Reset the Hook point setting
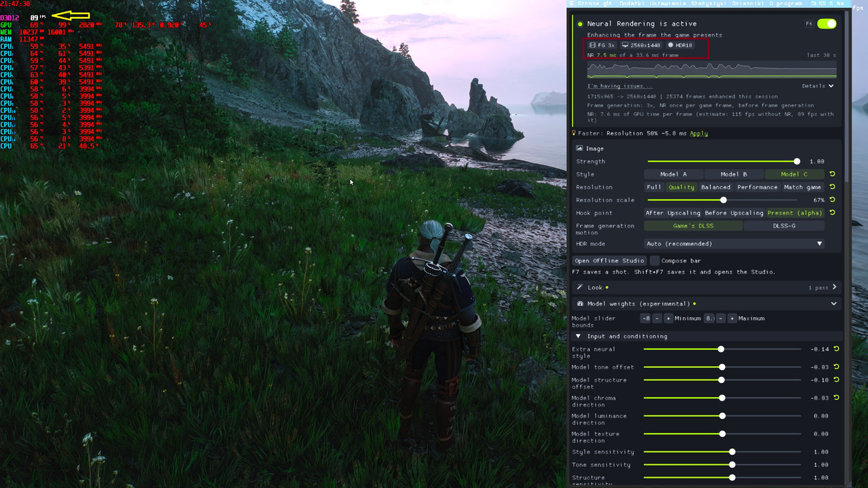 (x=832, y=213)
